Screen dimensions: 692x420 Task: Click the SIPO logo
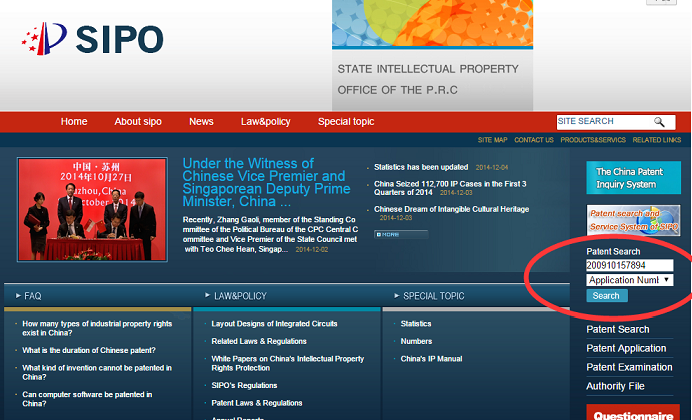click(x=93, y=39)
